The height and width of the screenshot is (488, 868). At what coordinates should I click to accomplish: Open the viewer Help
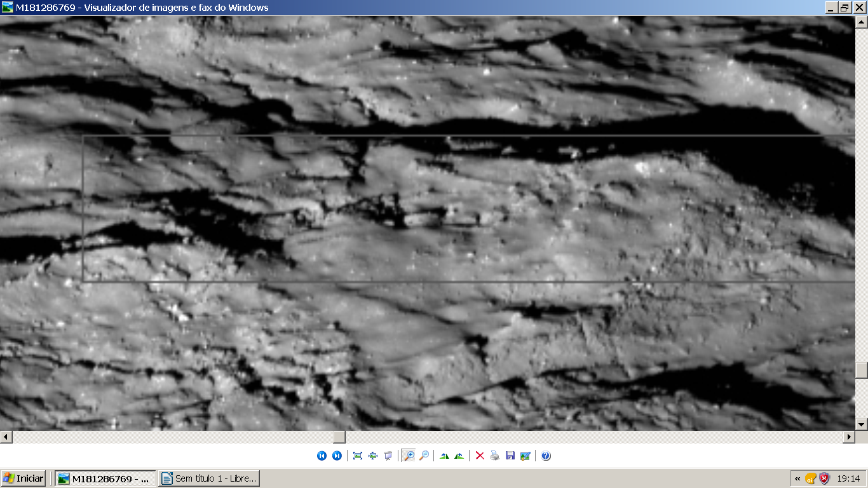click(x=546, y=456)
